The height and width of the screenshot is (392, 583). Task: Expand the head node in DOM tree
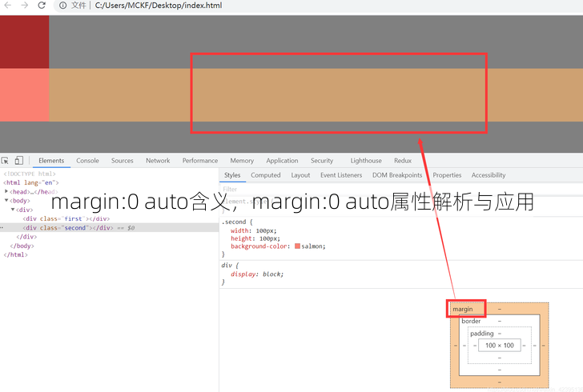pyautogui.click(x=6, y=191)
